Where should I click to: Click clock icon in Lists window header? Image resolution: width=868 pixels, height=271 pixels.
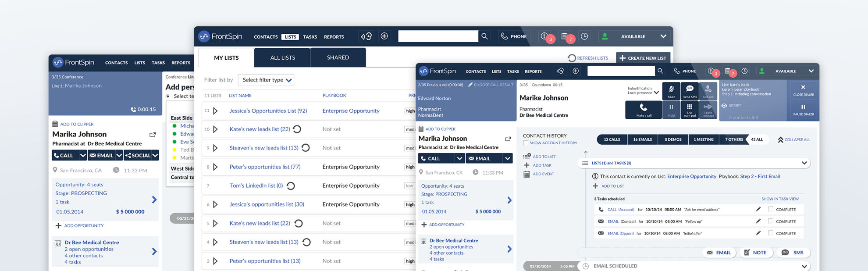pos(584,36)
